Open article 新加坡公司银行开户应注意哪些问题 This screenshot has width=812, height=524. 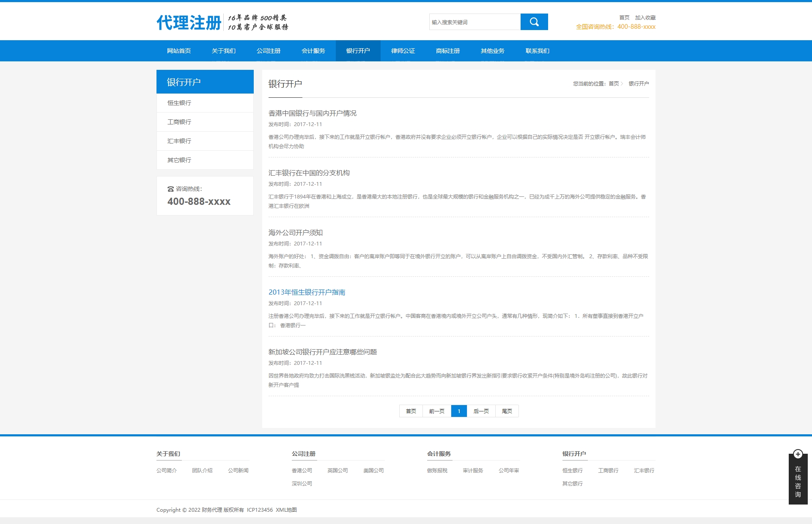tap(323, 352)
